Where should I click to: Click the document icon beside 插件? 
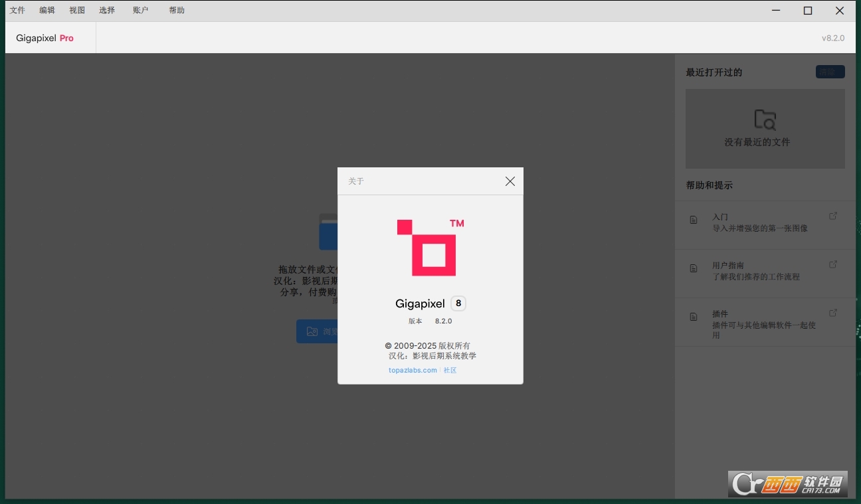point(694,317)
